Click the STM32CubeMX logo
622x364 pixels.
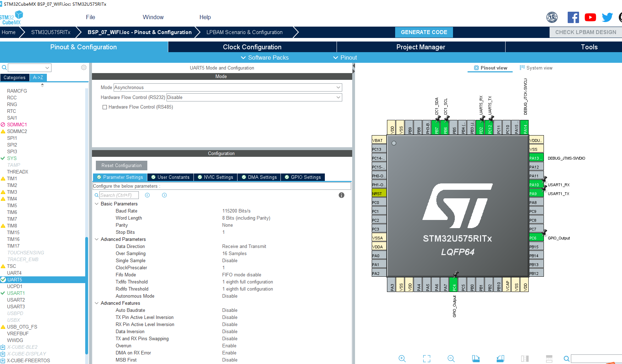[x=11, y=18]
